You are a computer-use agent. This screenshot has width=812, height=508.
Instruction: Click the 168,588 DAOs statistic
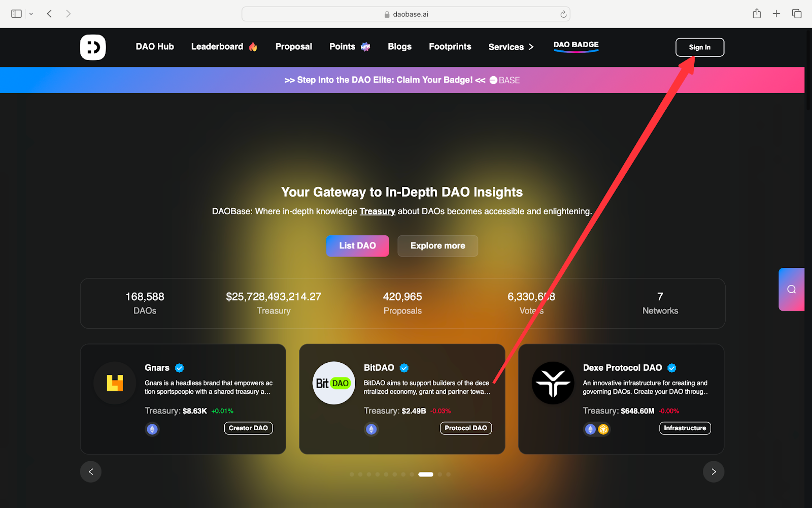pos(145,303)
